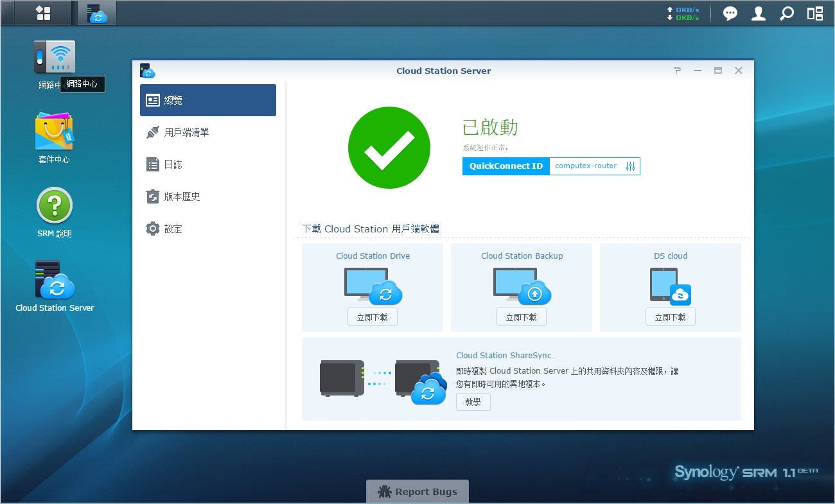Click the help question mark in title bar
The height and width of the screenshot is (504, 835).
(x=677, y=71)
